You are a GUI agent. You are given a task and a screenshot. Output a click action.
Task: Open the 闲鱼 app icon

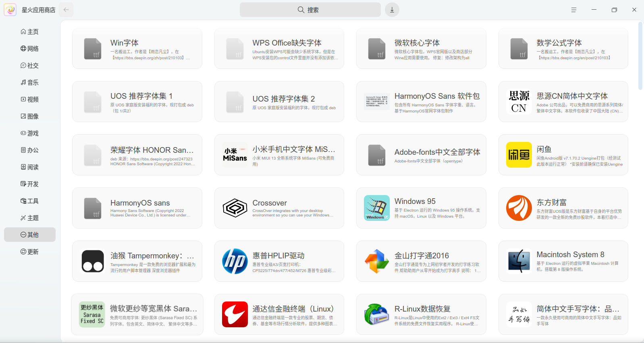pyautogui.click(x=519, y=155)
